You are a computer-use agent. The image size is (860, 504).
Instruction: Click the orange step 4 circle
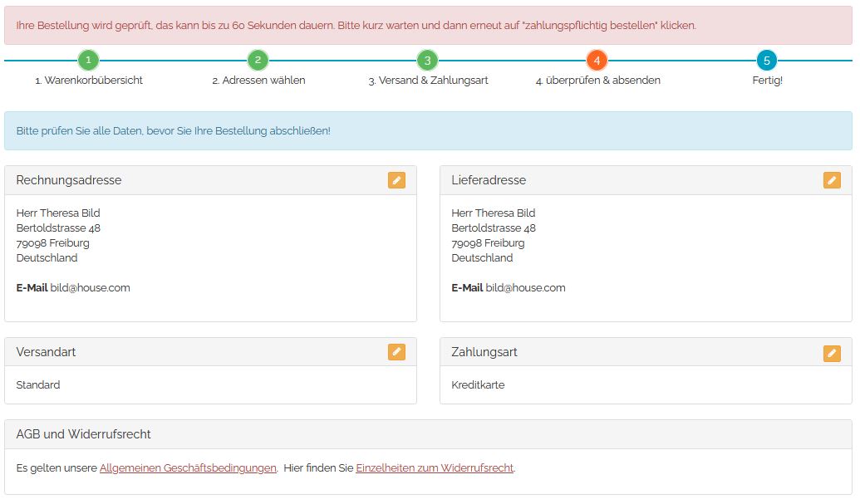tap(597, 60)
